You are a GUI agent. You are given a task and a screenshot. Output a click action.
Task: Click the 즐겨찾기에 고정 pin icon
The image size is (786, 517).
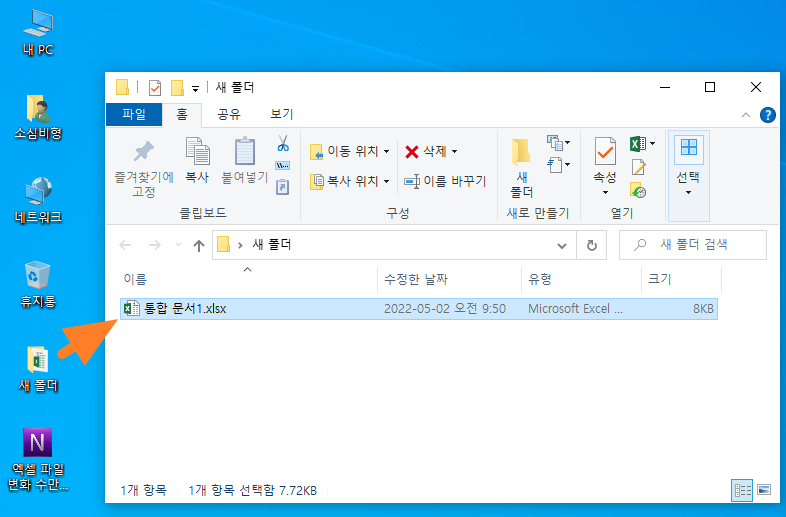coord(144,151)
